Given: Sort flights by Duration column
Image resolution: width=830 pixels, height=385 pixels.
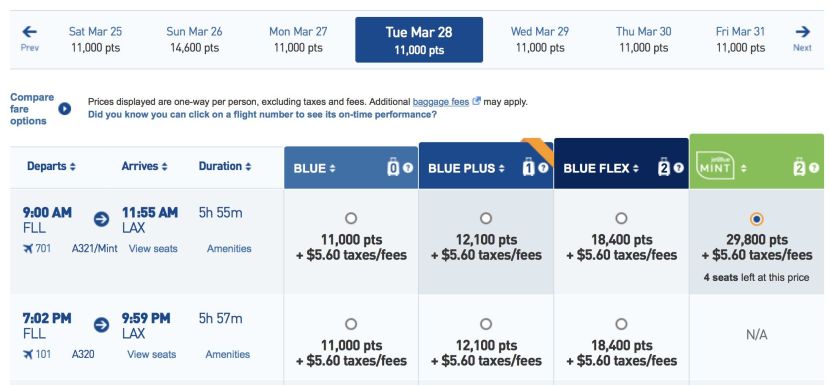Looking at the screenshot, I should pos(225,166).
